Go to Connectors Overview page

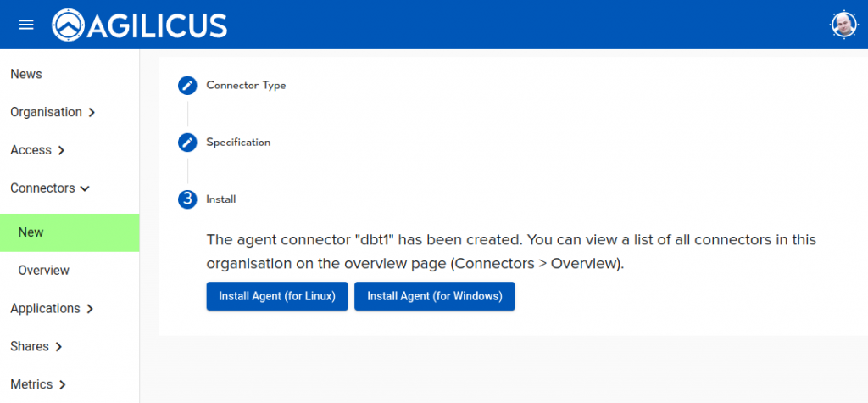point(44,271)
